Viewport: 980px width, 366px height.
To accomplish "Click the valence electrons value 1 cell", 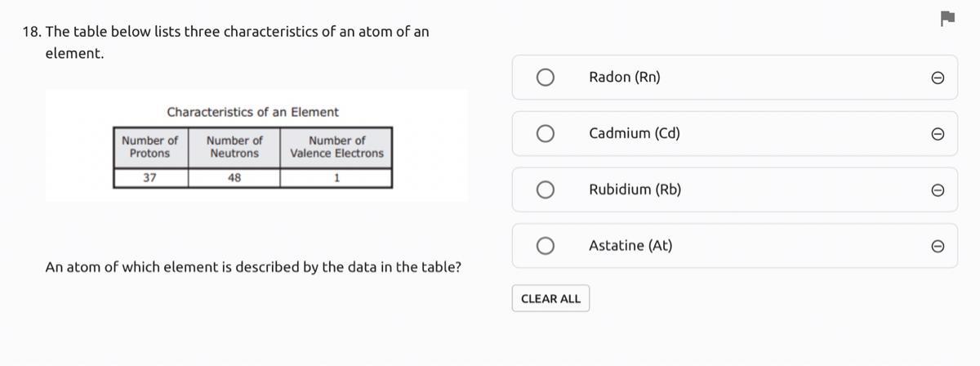I will click(x=336, y=178).
